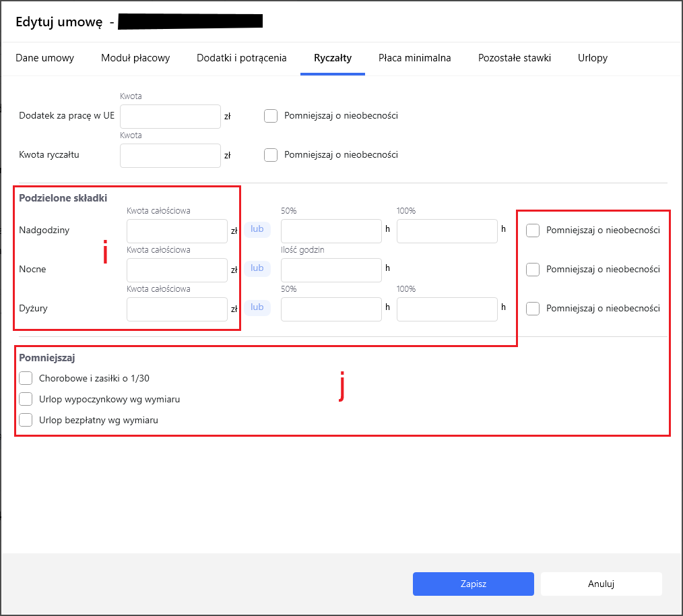
Task: Check Pomniejszaj o nieobecności for Nadgodziny
Action: coord(533,230)
